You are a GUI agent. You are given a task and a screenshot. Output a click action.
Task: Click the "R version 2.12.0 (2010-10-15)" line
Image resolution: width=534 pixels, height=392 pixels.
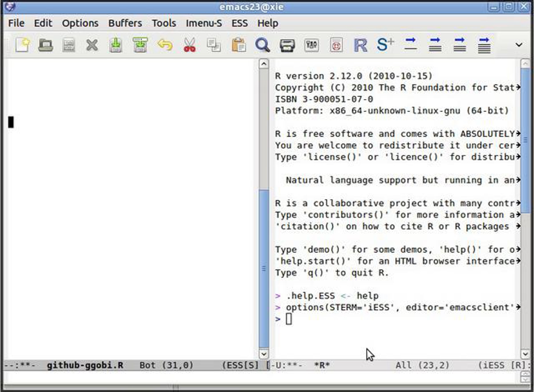(x=354, y=76)
